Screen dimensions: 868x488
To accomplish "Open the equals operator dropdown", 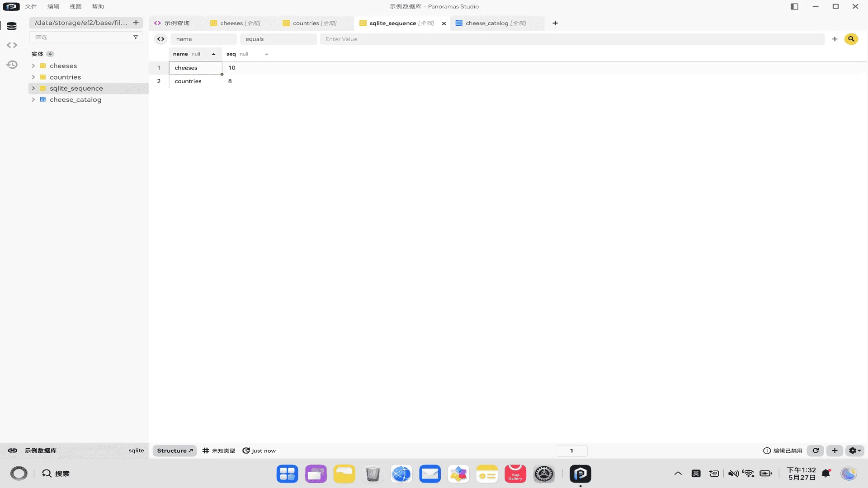I will pyautogui.click(x=278, y=39).
